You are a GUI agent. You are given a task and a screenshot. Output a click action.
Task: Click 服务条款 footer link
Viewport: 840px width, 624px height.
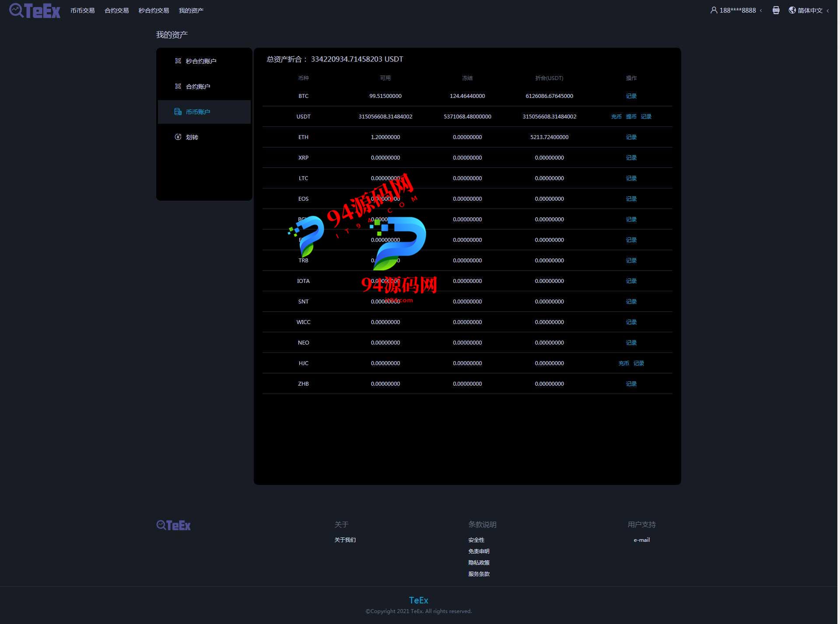(x=479, y=574)
